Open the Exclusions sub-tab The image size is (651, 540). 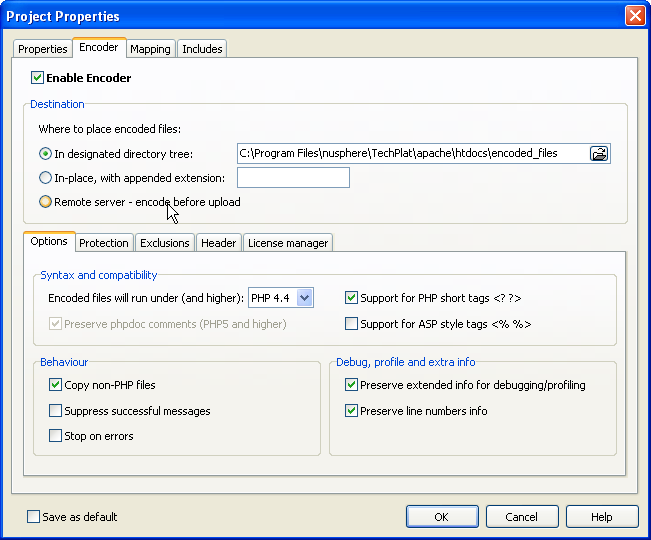coord(165,243)
